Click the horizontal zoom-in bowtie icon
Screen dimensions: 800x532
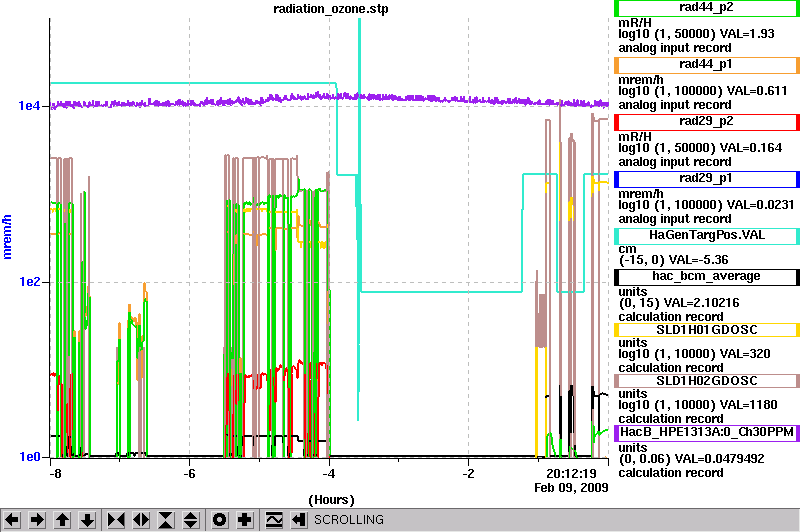point(116,520)
